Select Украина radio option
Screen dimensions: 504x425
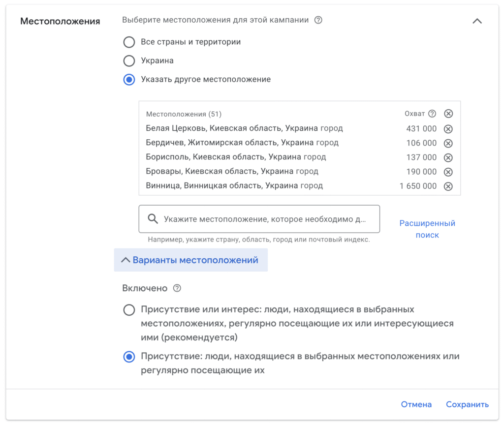(x=129, y=61)
